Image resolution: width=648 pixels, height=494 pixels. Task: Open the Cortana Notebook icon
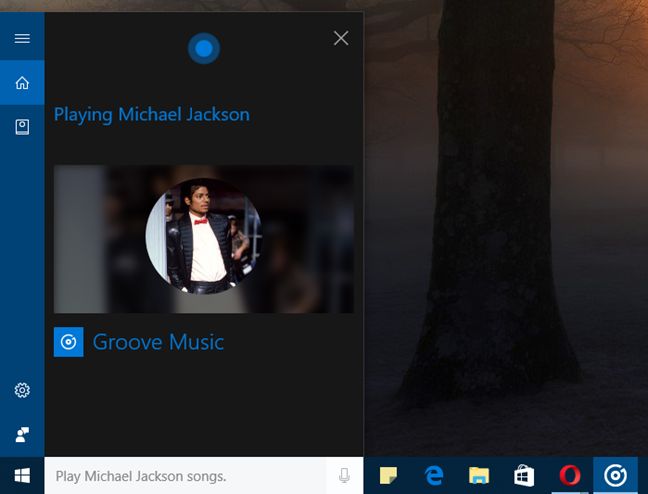(22, 127)
